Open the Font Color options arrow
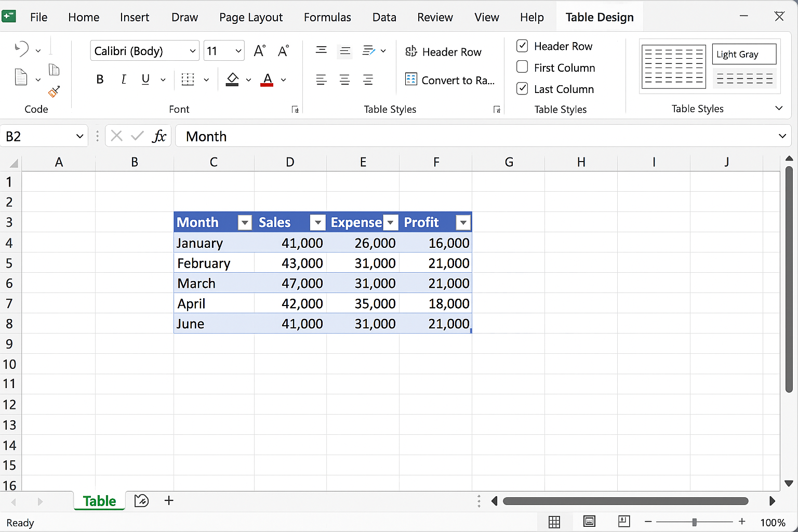798x532 pixels. pos(283,79)
